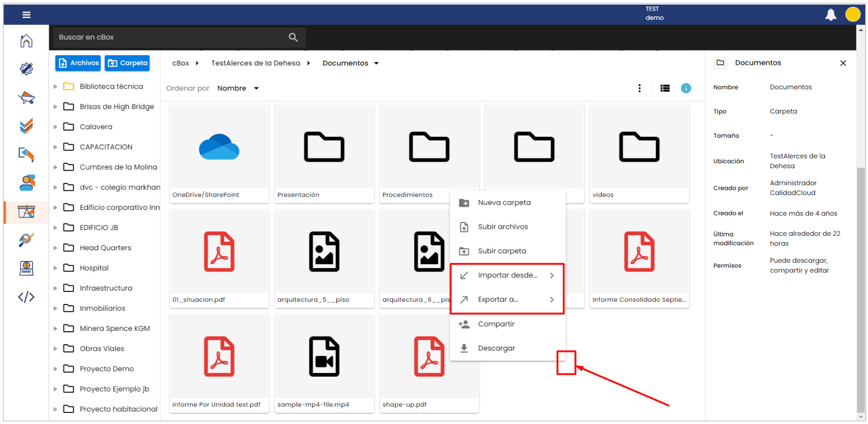The width and height of the screenshot is (868, 424).
Task: Select Infraestructura folder in tree
Action: (97, 288)
